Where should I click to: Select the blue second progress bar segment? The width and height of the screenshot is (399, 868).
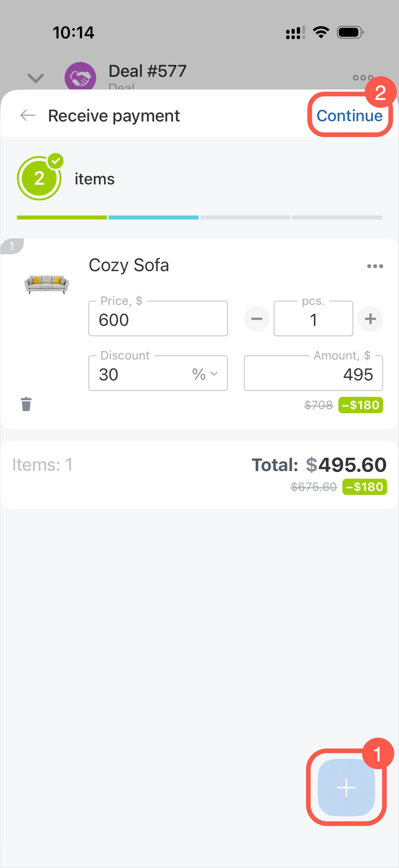pos(153,218)
